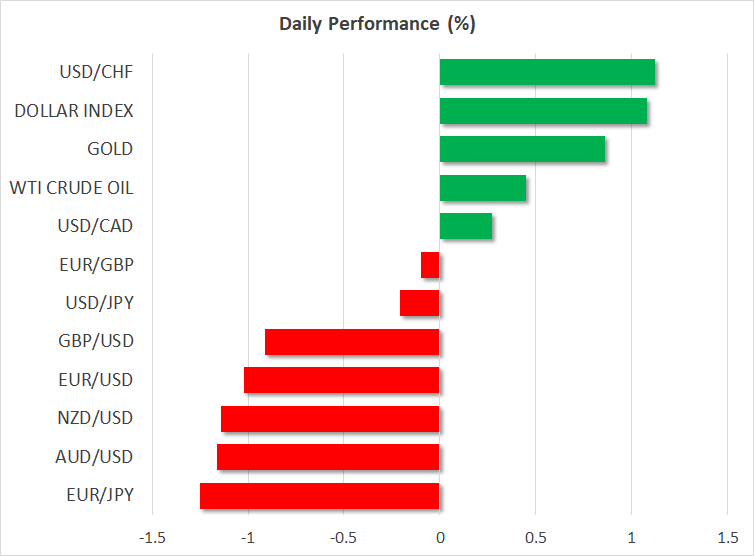Click the AUD/USD red bar
The height and width of the screenshot is (556, 754).
pyautogui.click(x=328, y=457)
